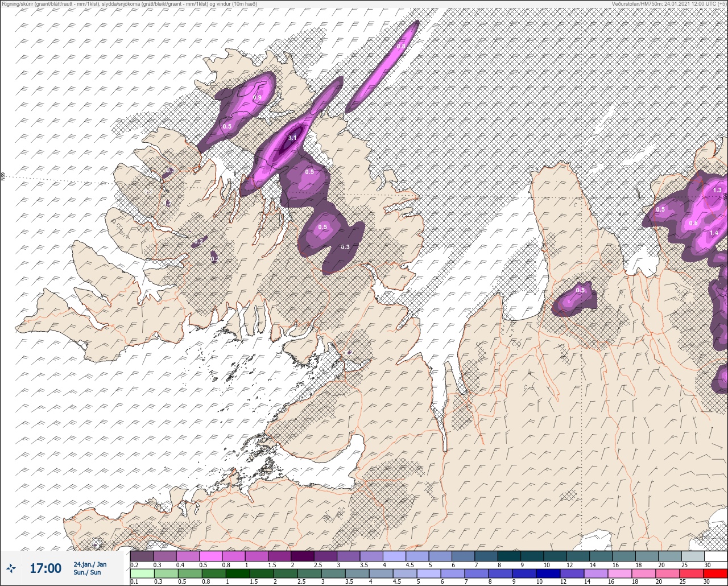The width and height of the screenshot is (728, 586).
Task: Select the lower legend pale green 0.1–0.3 swatch
Action: click(142, 573)
